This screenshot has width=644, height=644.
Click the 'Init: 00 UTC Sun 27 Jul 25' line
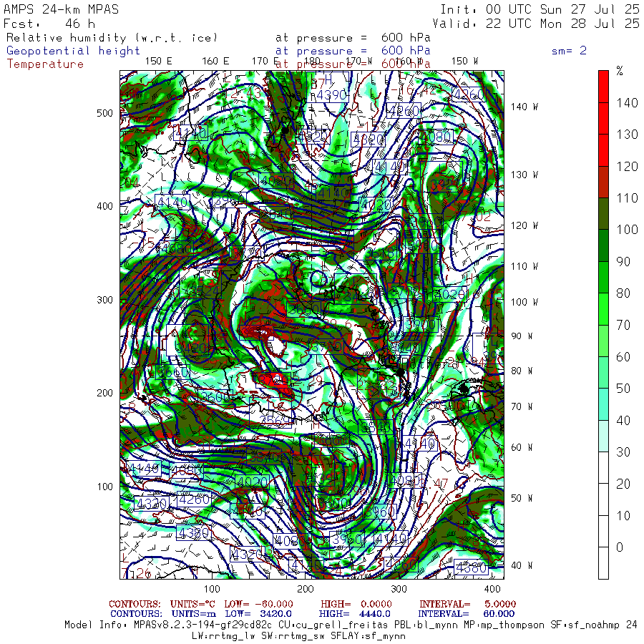(x=540, y=9)
